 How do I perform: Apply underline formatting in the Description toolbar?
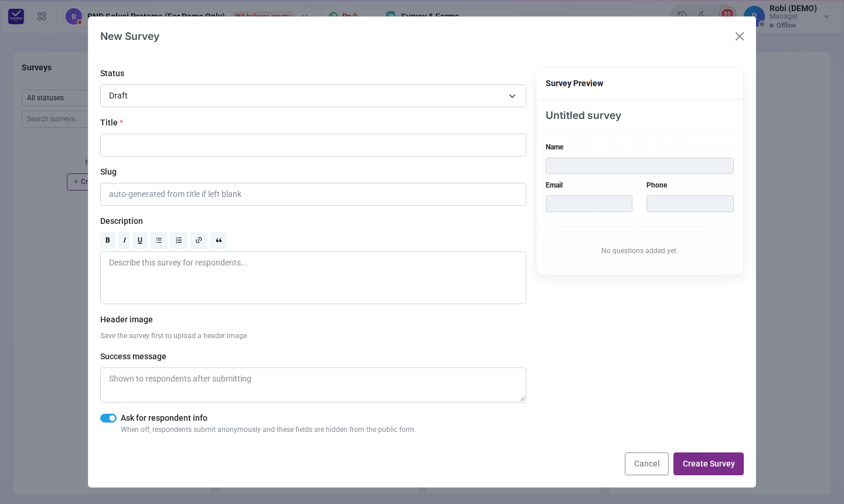(x=140, y=240)
